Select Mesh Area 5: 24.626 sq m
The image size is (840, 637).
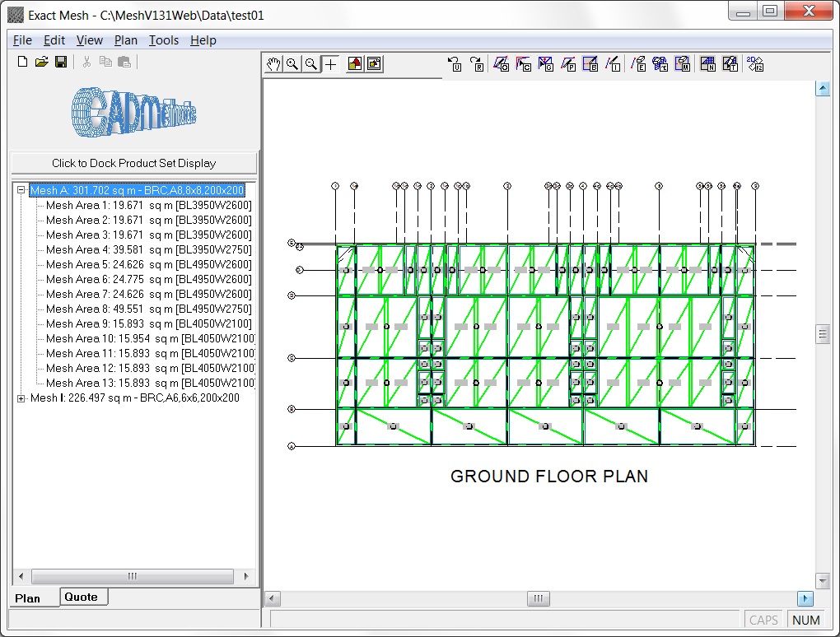[x=148, y=265]
